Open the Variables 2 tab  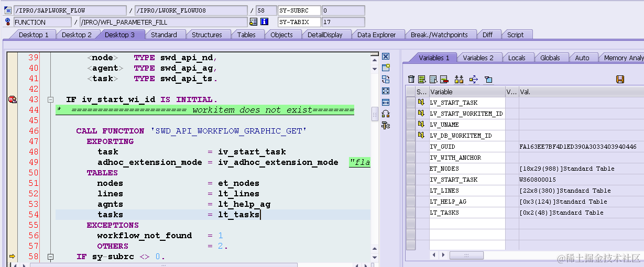point(478,58)
